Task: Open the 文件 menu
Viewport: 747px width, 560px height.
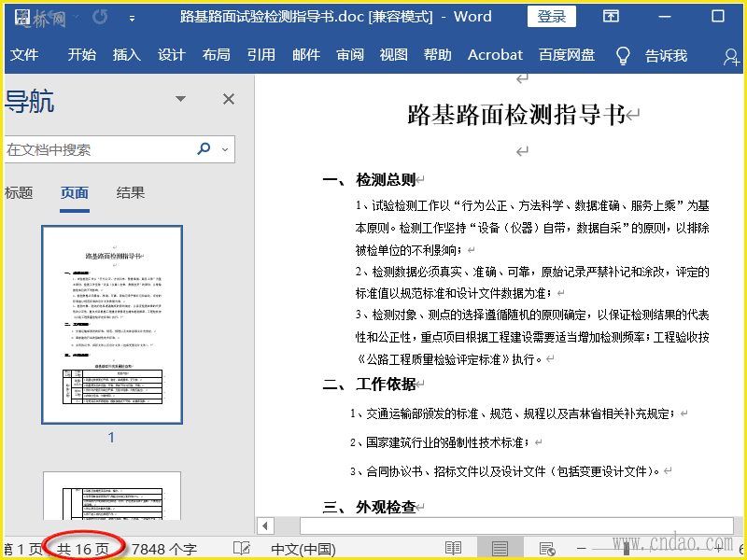Action: (x=24, y=55)
